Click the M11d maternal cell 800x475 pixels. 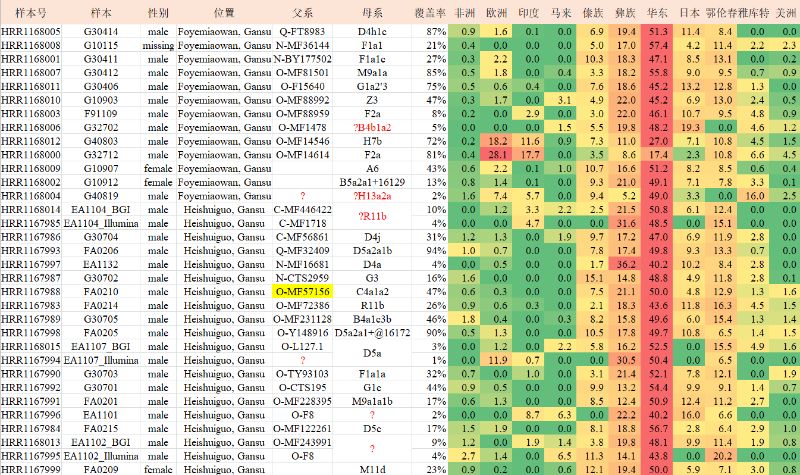pyautogui.click(x=372, y=469)
